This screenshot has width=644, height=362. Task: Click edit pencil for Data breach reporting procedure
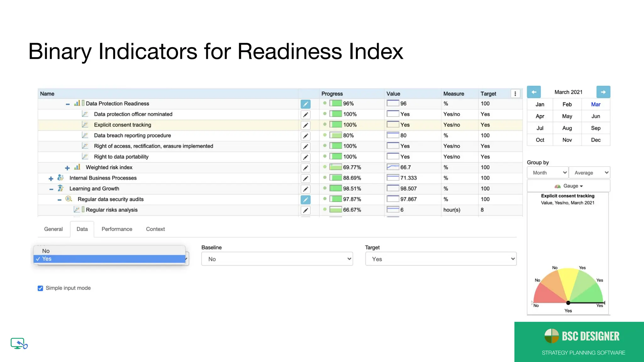click(305, 136)
